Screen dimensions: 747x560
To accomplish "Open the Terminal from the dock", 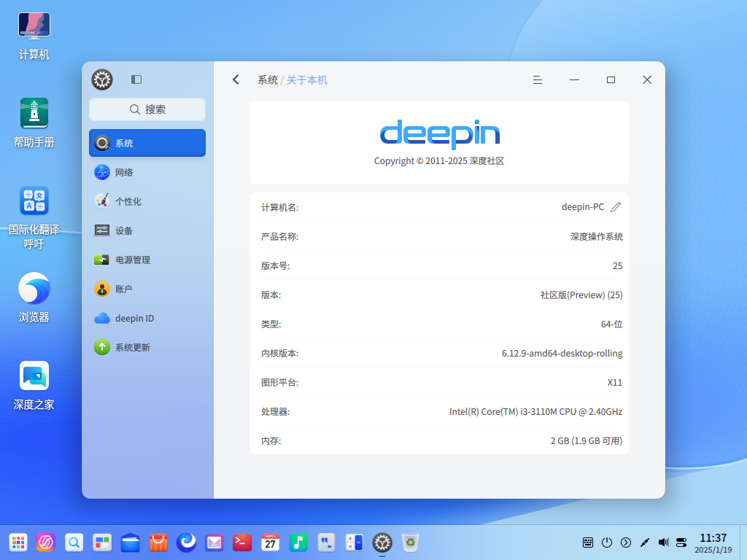I will pyautogui.click(x=242, y=542).
